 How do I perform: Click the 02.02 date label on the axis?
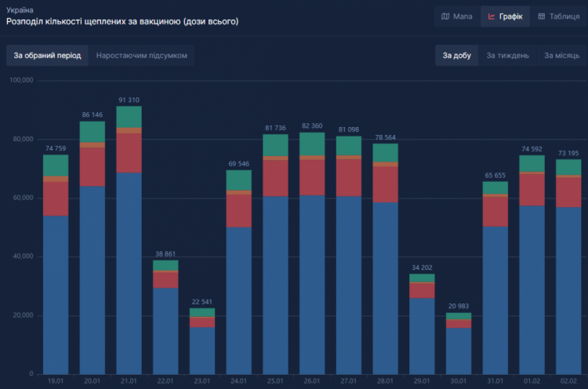coord(568,382)
